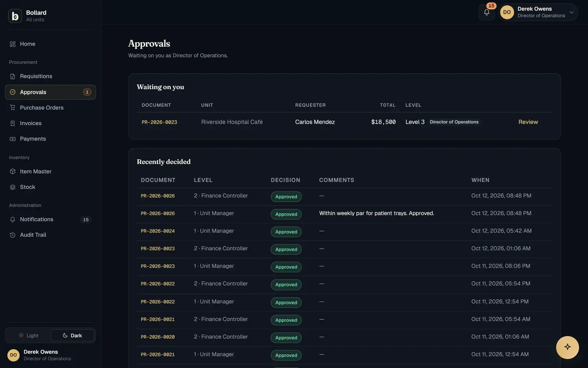This screenshot has height=368, width=588.
Task: Open PR-2026-0023 in Waiting on you
Action: (159, 122)
